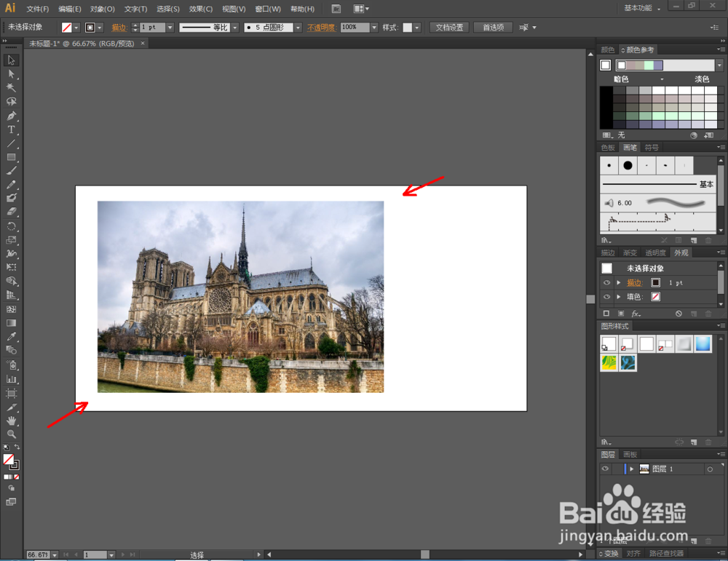Screen dimensions: 728x561
Task: Expand 填色 attribute in appearance panel
Action: (618, 297)
